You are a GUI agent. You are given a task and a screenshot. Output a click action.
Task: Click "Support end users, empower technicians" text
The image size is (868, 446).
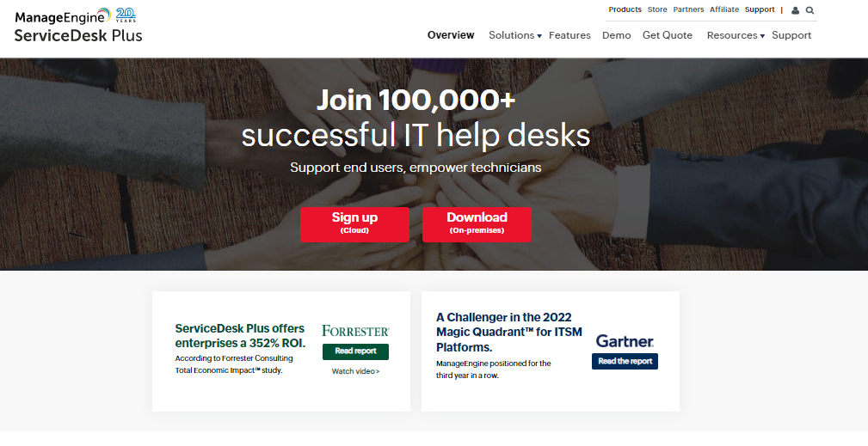coord(416,168)
